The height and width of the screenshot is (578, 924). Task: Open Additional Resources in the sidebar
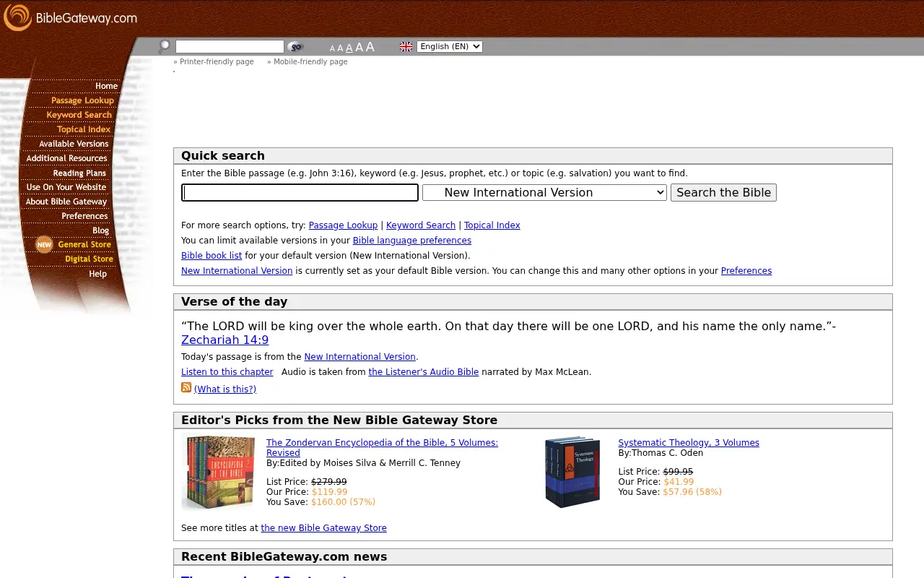click(x=66, y=158)
